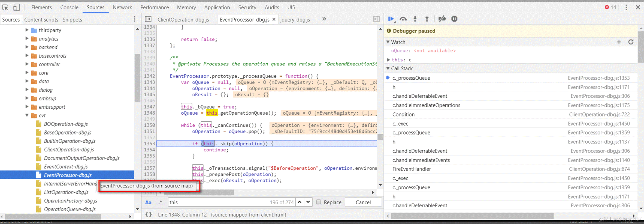This screenshot has width=644, height=224.
Task: Open the Application tab
Action: [217, 7]
